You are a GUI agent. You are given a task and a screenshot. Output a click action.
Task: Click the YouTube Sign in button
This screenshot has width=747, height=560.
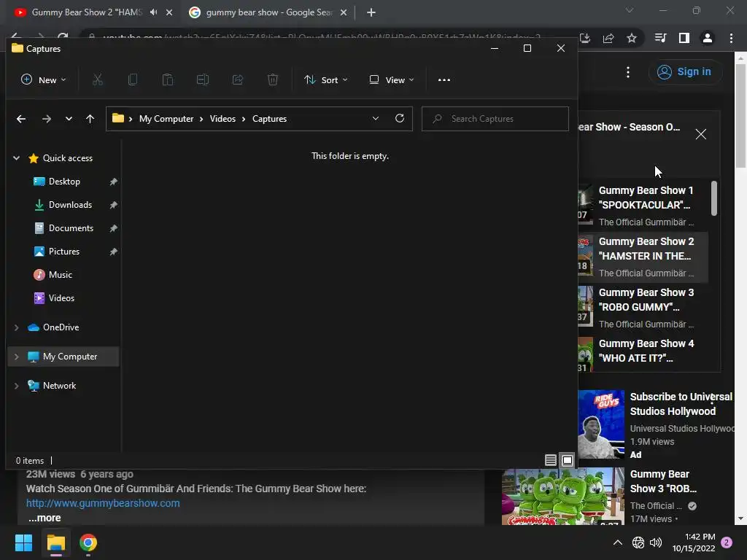coord(684,72)
